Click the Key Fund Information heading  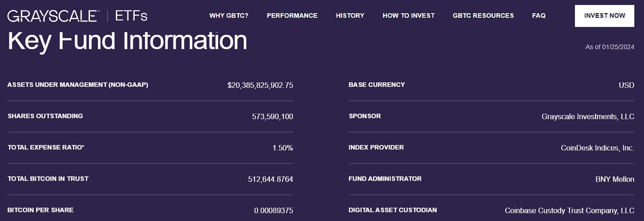tap(127, 41)
